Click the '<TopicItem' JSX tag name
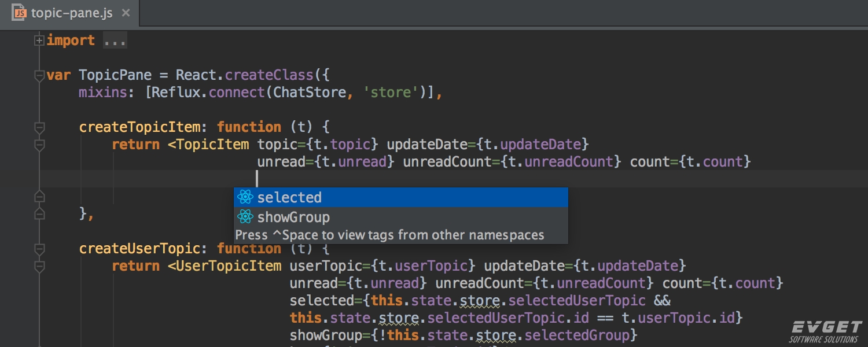868x347 pixels. pyautogui.click(x=209, y=145)
